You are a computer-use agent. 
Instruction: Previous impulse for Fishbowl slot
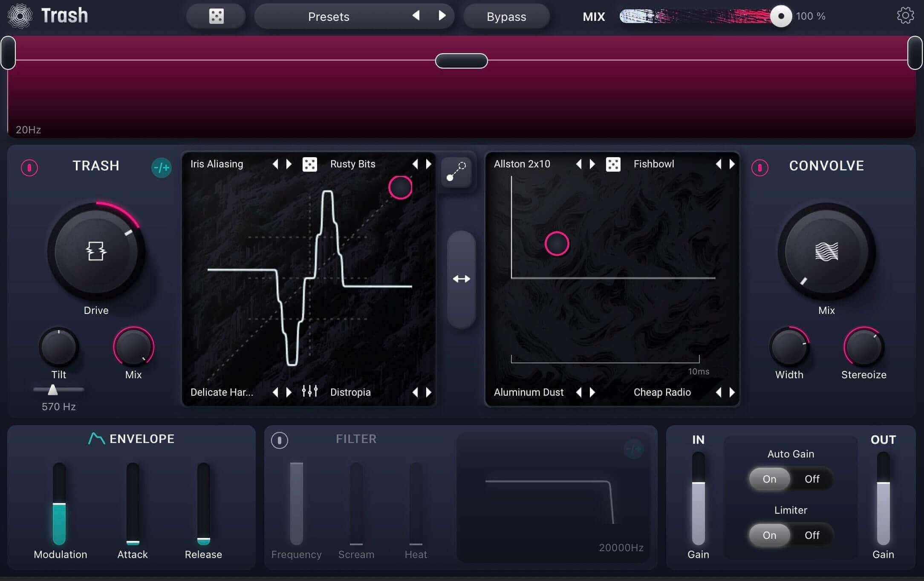tap(719, 164)
